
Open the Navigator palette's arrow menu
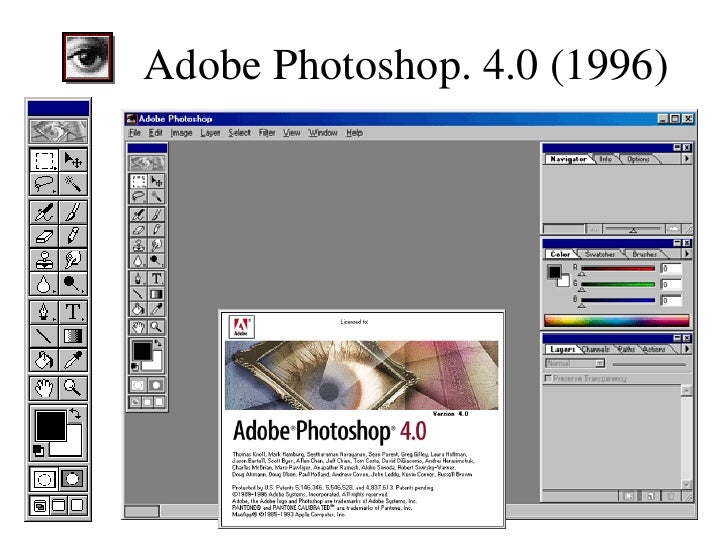(686, 159)
